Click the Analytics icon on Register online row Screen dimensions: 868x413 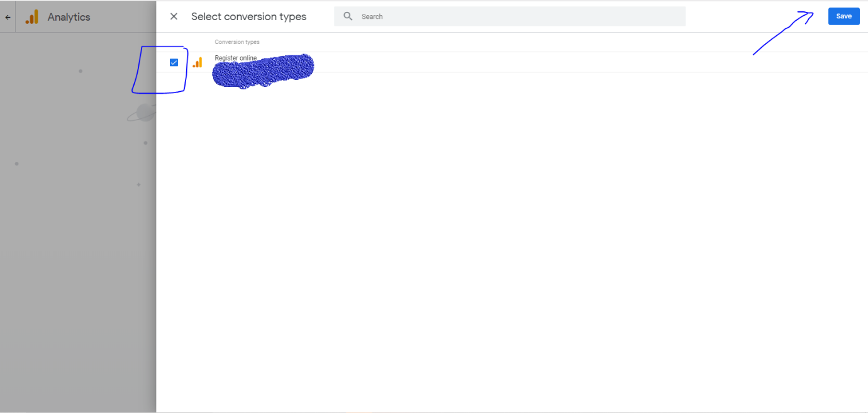pyautogui.click(x=198, y=62)
